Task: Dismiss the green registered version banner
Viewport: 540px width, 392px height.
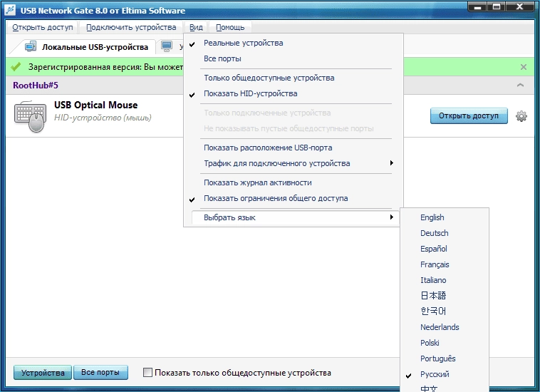Action: pyautogui.click(x=523, y=67)
